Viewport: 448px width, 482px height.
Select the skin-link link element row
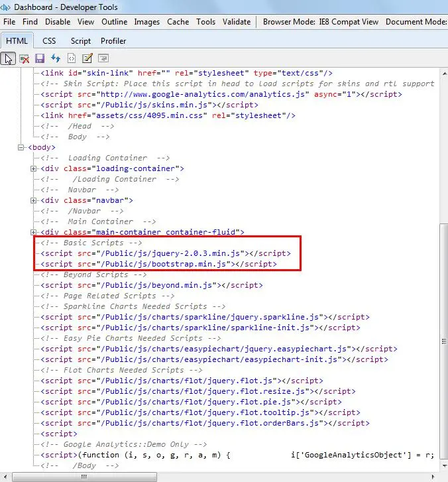(x=186, y=73)
